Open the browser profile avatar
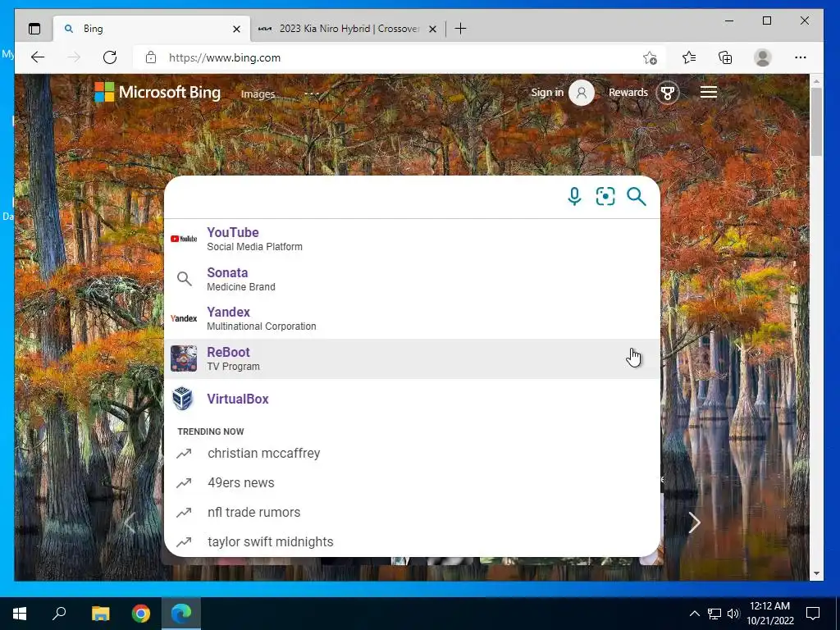 [763, 57]
